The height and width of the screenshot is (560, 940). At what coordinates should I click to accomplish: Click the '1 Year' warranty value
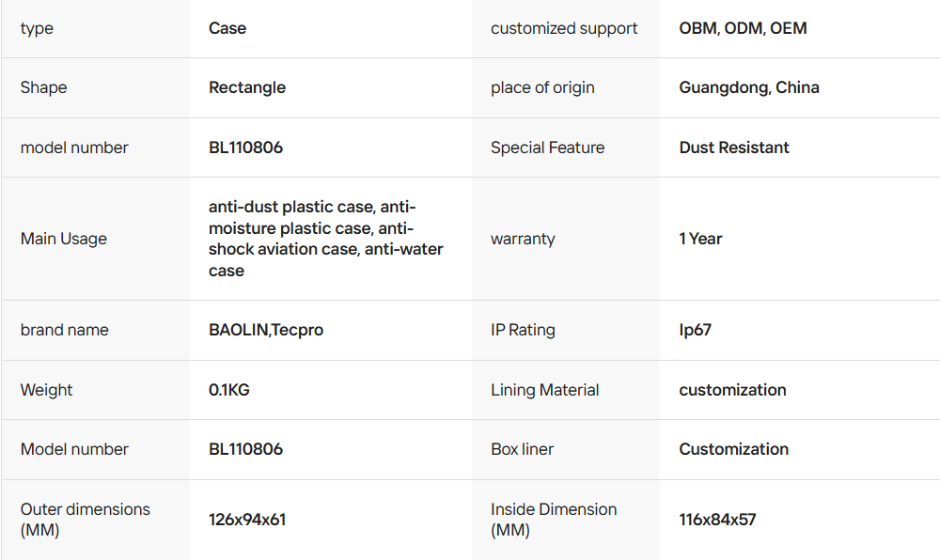pyautogui.click(x=700, y=239)
